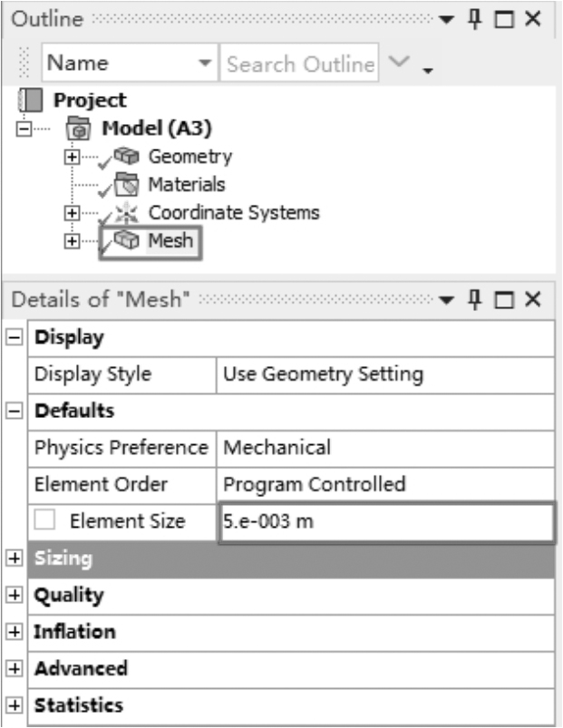Collapse the Model (A3) tree node

tap(24, 129)
